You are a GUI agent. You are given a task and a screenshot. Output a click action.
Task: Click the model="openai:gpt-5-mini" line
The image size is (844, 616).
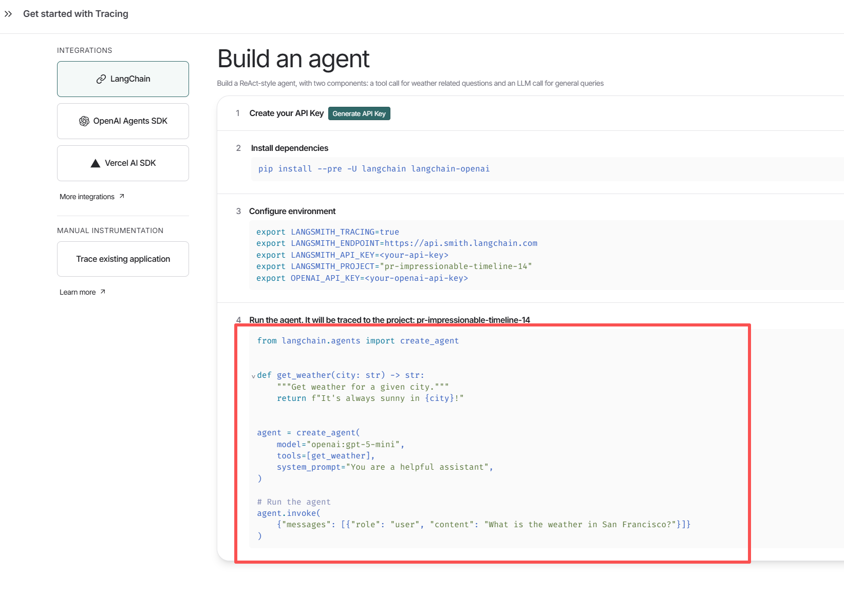[341, 445]
